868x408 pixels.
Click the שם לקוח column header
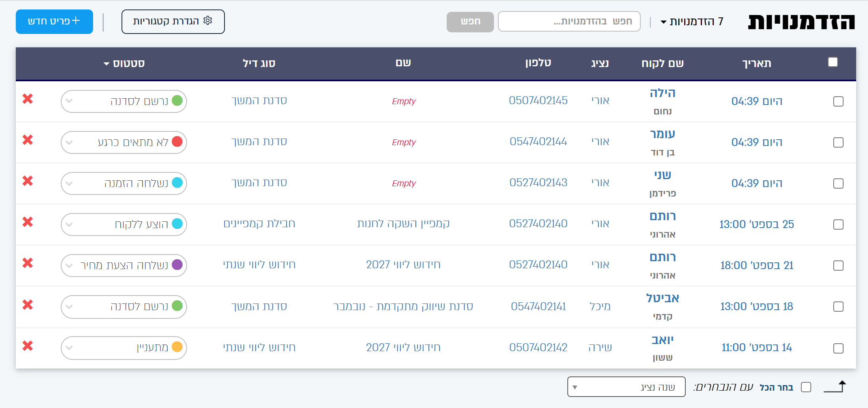point(663,64)
